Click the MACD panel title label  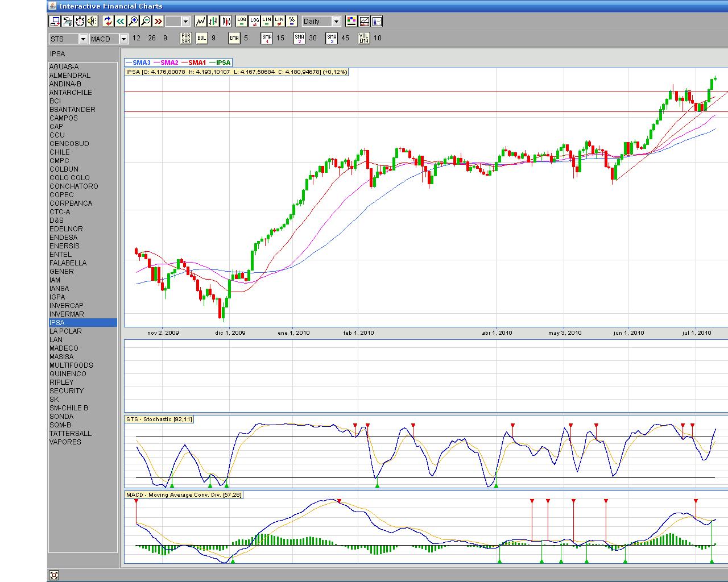click(184, 495)
